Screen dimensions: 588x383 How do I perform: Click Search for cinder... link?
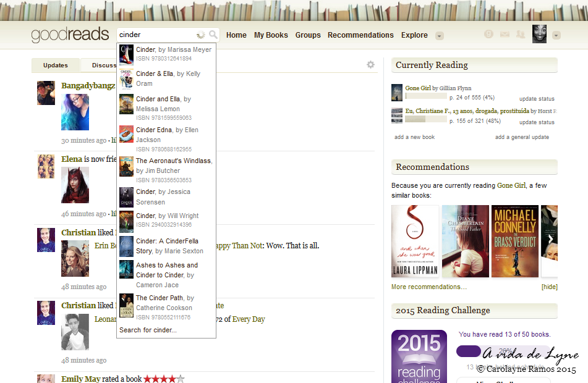148,330
